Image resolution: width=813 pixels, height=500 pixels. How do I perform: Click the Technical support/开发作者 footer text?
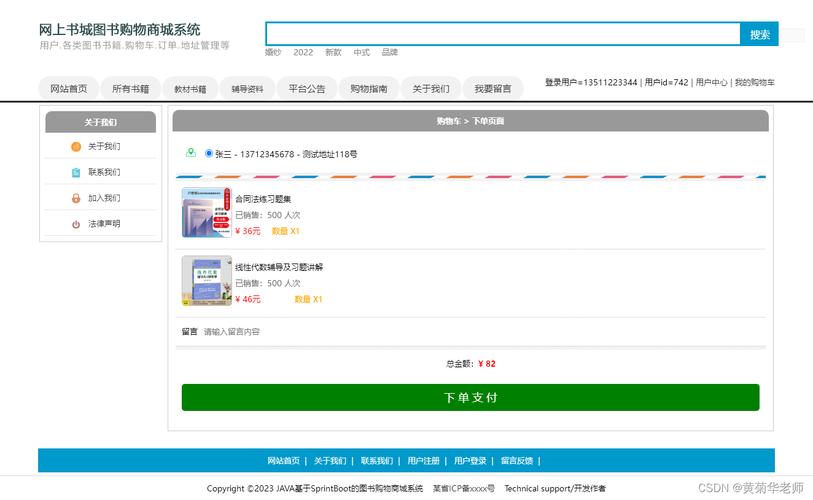555,488
